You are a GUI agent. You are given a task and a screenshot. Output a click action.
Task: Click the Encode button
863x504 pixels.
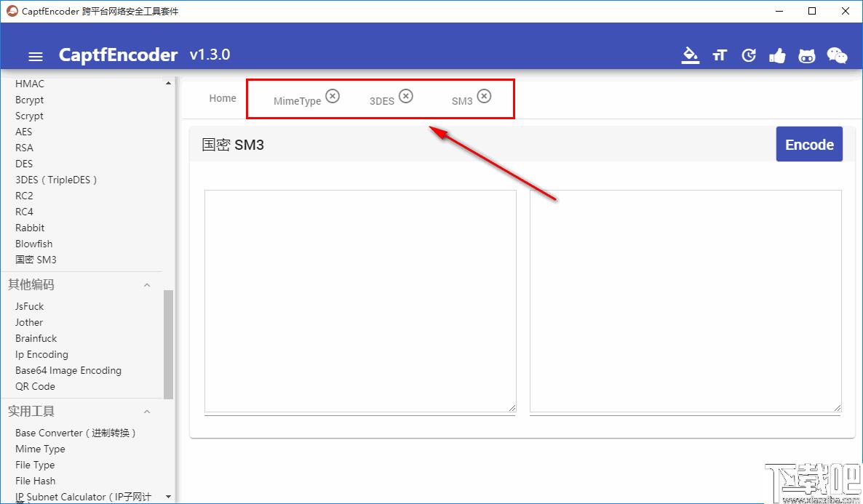point(809,144)
